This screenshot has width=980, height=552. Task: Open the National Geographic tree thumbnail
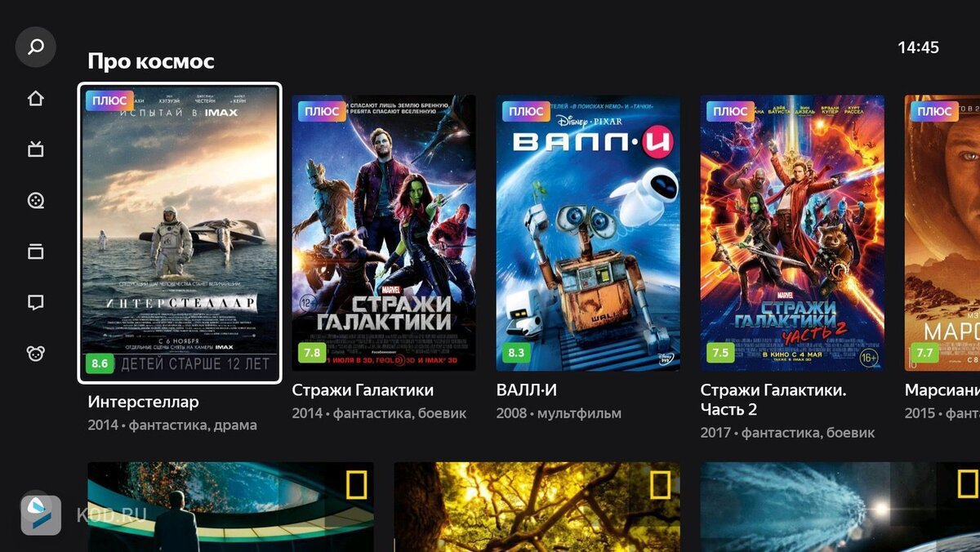(x=537, y=507)
